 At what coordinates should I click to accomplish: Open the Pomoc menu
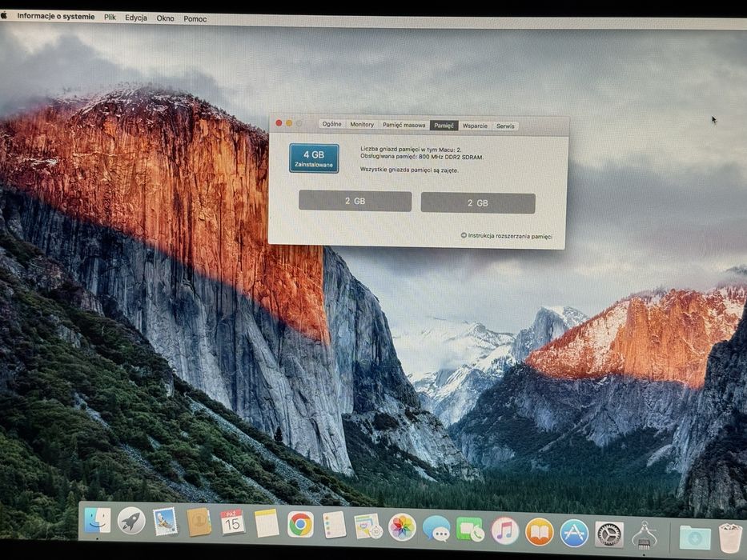(x=195, y=18)
